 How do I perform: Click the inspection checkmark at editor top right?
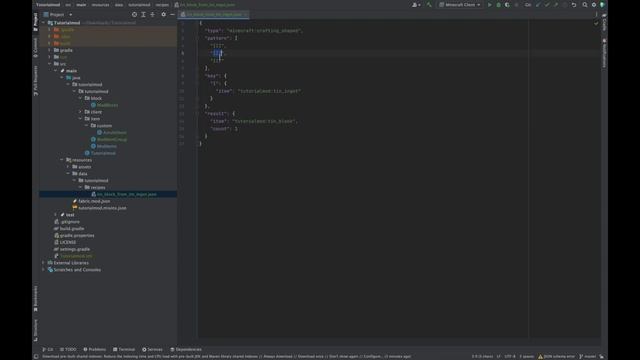596,23
